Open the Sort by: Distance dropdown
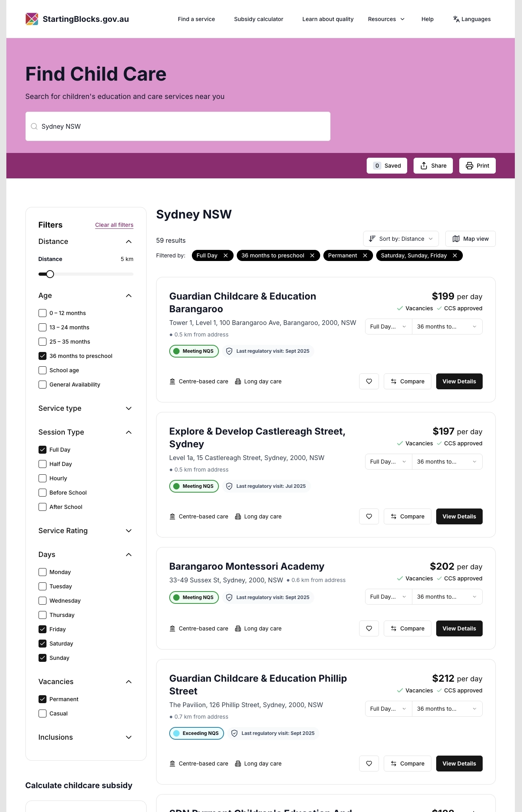This screenshot has height=812, width=522. (401, 239)
